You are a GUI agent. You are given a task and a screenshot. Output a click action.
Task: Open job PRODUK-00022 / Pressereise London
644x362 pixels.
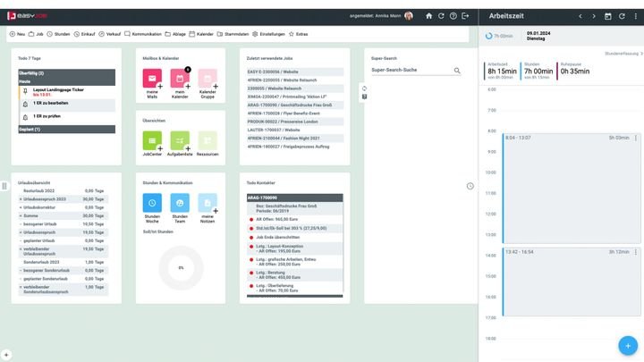[295, 122]
